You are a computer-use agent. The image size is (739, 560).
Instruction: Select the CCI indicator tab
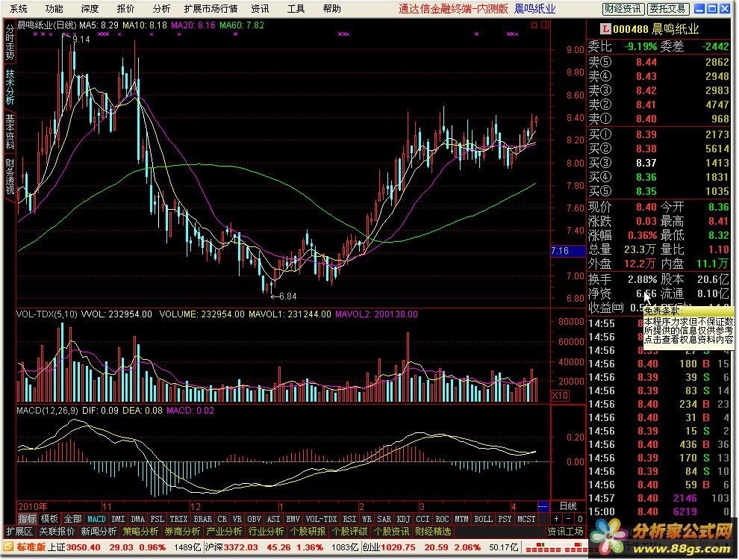point(422,519)
